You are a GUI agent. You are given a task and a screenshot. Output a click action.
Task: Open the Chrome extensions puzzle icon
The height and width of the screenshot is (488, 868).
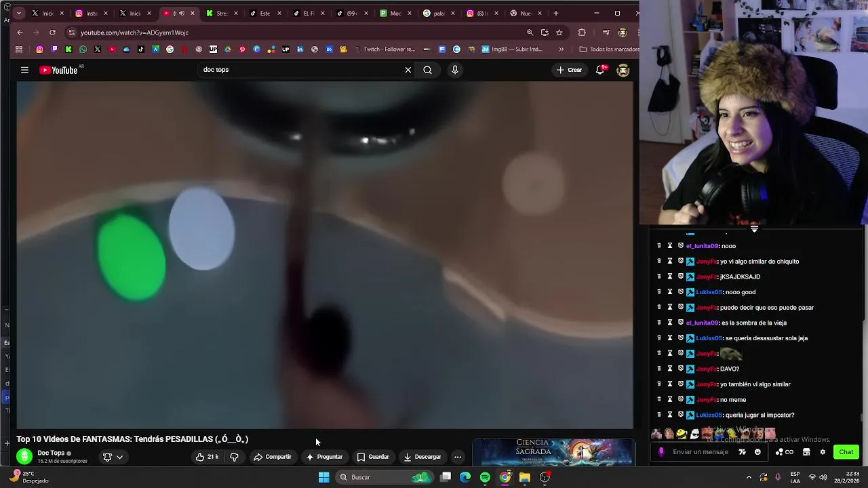(x=582, y=33)
